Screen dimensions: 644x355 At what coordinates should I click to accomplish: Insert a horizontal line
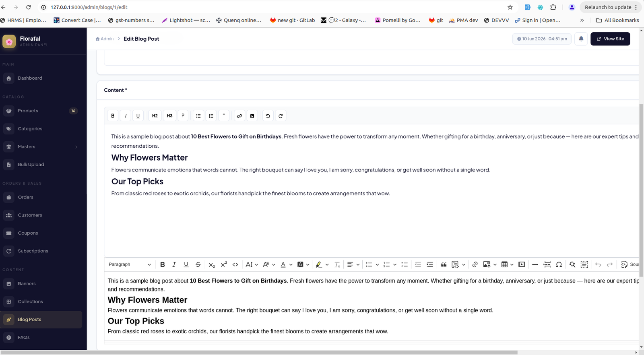click(x=535, y=264)
